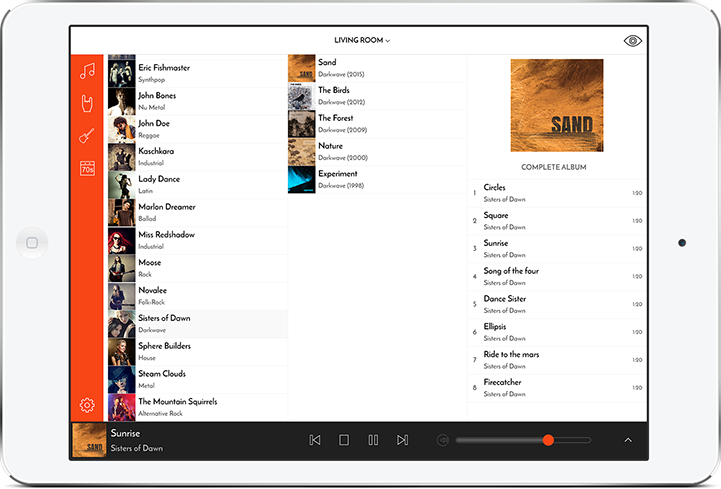Play the track Song of the four
721x489 pixels.
pyautogui.click(x=511, y=276)
